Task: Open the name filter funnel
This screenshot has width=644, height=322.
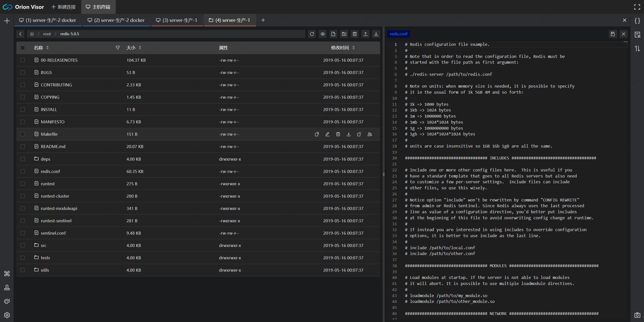Action: pyautogui.click(x=117, y=48)
